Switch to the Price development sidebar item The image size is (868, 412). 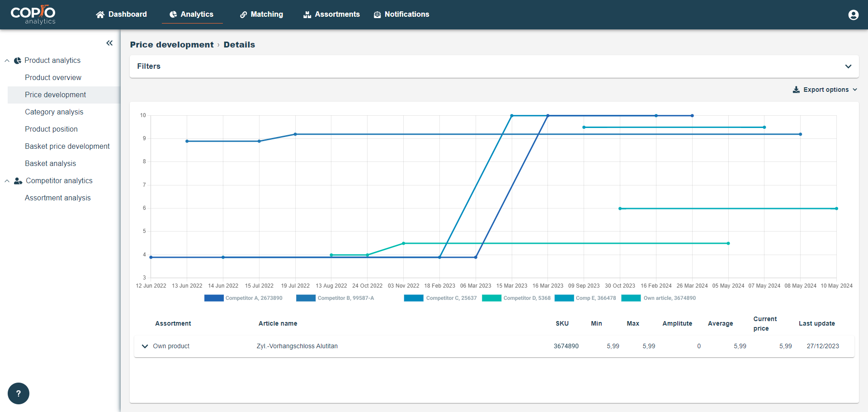(55, 95)
